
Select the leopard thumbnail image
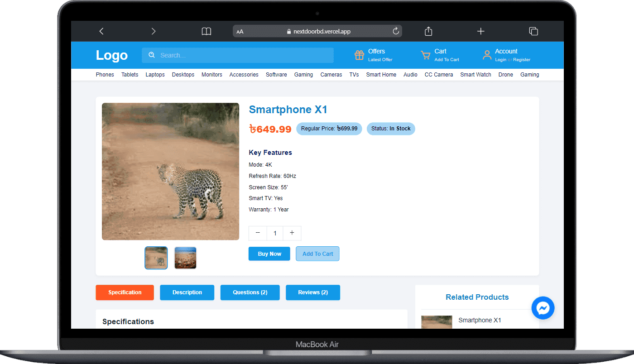coord(156,258)
